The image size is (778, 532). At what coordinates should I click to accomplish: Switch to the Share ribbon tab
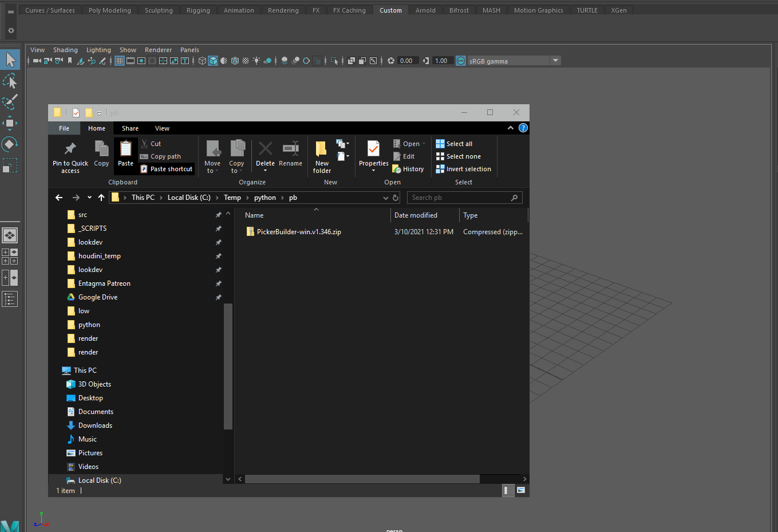coord(130,128)
